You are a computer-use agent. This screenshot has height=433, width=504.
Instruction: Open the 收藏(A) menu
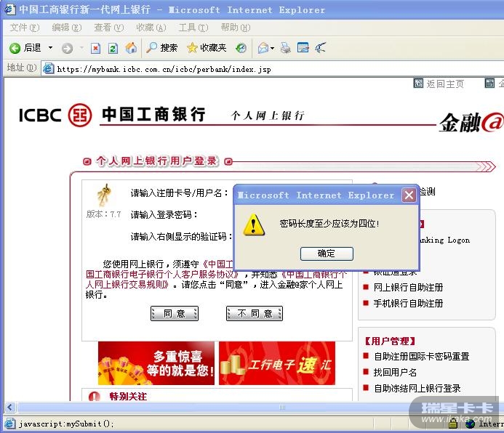(151, 28)
